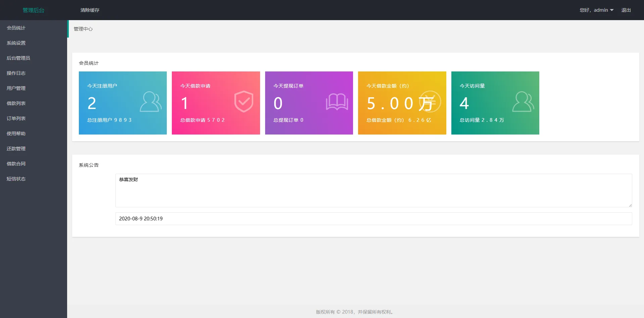The width and height of the screenshot is (644, 318).
Task: Click 退出 to log out
Action: (x=626, y=10)
